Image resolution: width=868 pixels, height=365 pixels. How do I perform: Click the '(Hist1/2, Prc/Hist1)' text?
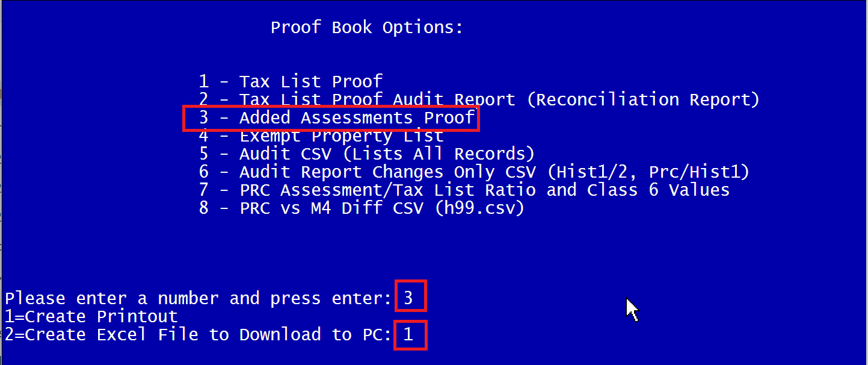648,172
